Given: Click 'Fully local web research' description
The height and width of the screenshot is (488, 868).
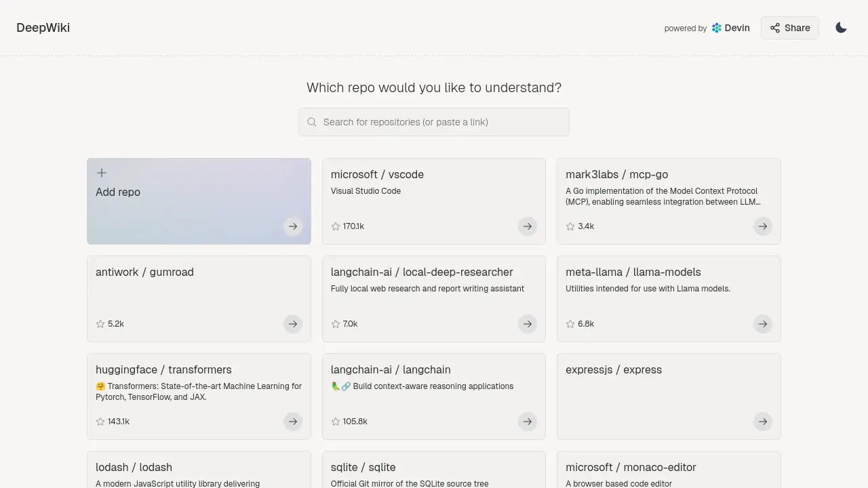Looking at the screenshot, I should point(427,289).
